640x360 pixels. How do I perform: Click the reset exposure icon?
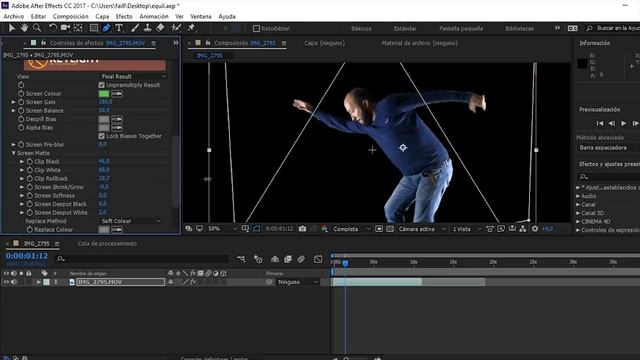(x=535, y=229)
